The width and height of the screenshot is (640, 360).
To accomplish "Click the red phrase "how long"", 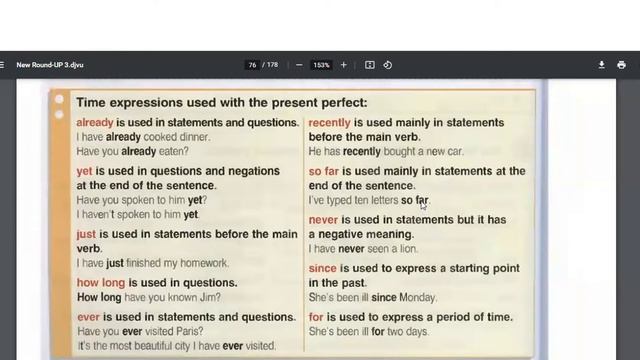I will point(101,283).
